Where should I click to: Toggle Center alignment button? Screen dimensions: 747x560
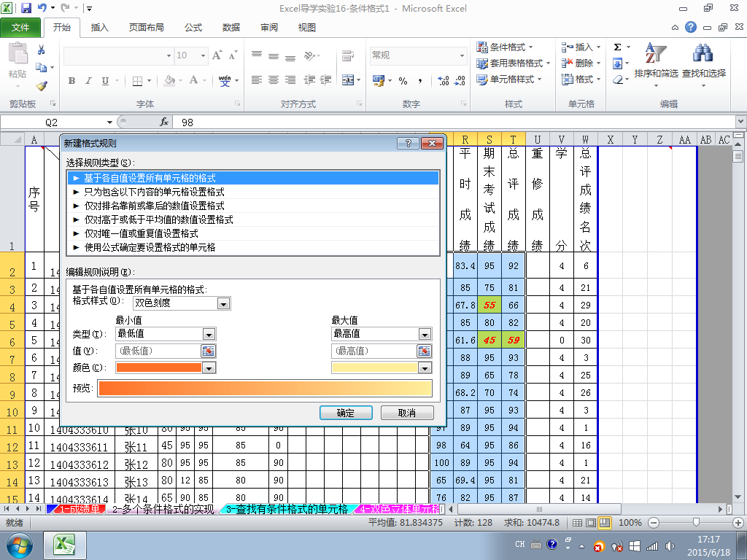pyautogui.click(x=273, y=79)
